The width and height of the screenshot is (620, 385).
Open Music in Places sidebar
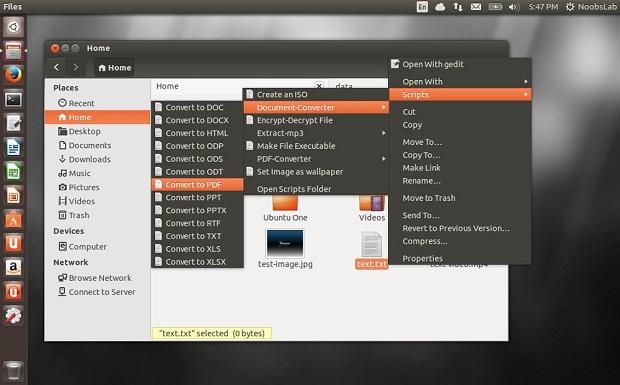[97, 173]
